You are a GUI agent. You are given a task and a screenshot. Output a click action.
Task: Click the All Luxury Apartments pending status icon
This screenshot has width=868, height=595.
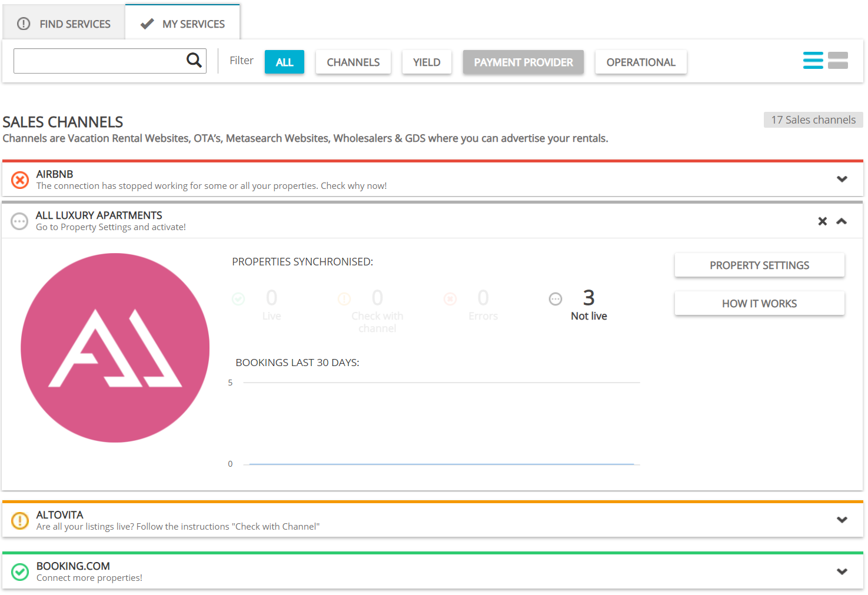coord(19,221)
